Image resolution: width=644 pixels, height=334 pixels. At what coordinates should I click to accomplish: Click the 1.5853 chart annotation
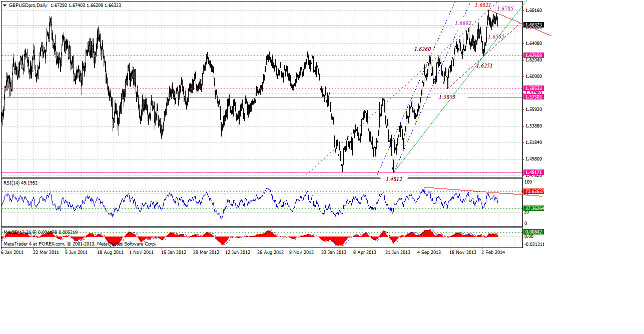[x=446, y=96]
